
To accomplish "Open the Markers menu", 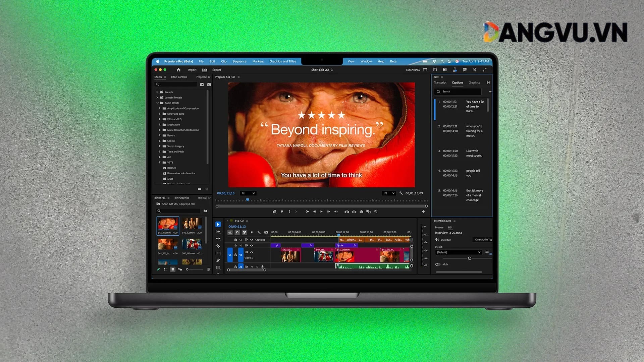I will [x=258, y=61].
